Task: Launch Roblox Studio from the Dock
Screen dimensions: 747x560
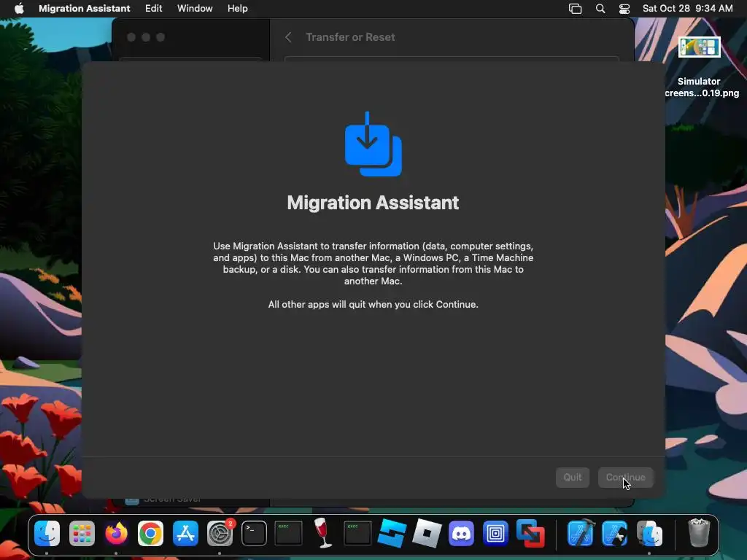Action: [392, 533]
